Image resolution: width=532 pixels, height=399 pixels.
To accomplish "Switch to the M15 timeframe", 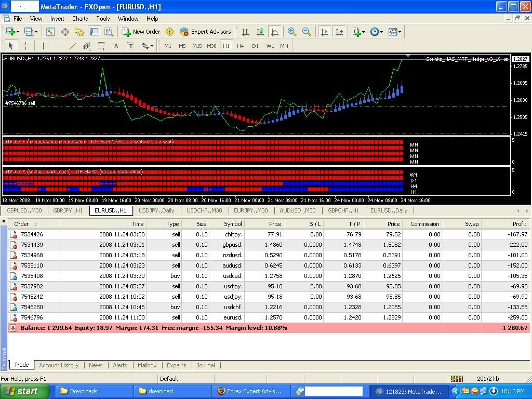I will tap(197, 46).
